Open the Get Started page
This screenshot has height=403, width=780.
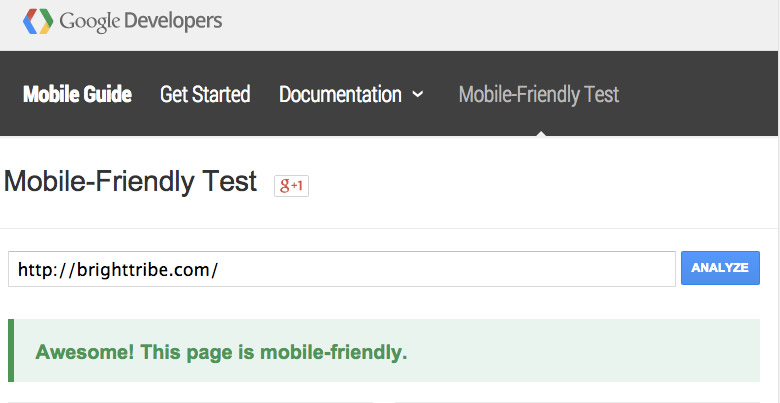coord(205,94)
